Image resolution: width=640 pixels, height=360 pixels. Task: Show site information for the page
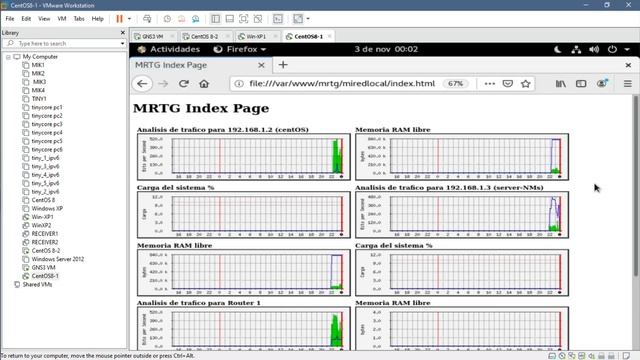239,84
